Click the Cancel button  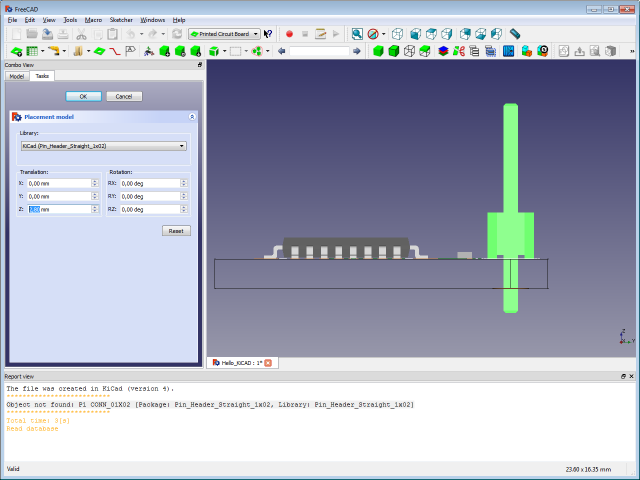(124, 97)
